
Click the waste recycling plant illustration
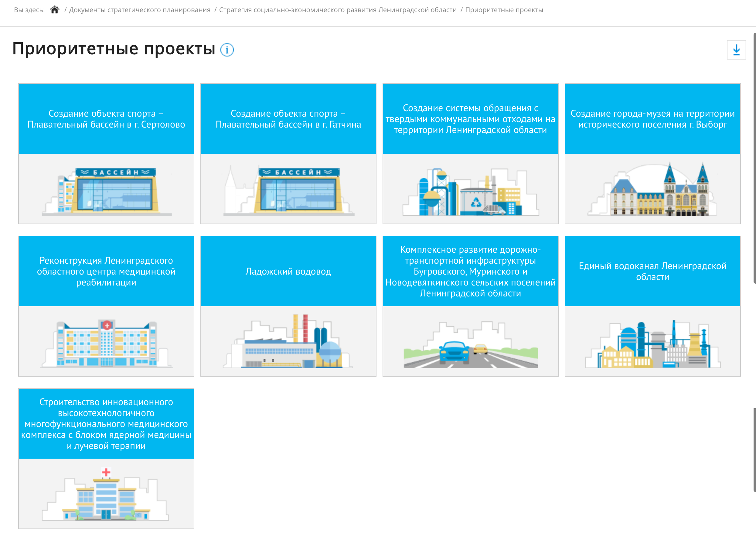click(471, 191)
